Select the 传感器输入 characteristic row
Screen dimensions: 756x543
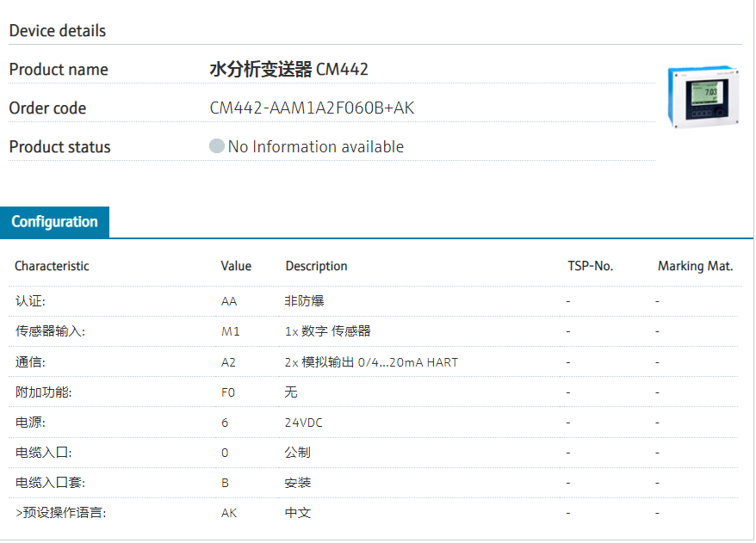pyautogui.click(x=50, y=331)
